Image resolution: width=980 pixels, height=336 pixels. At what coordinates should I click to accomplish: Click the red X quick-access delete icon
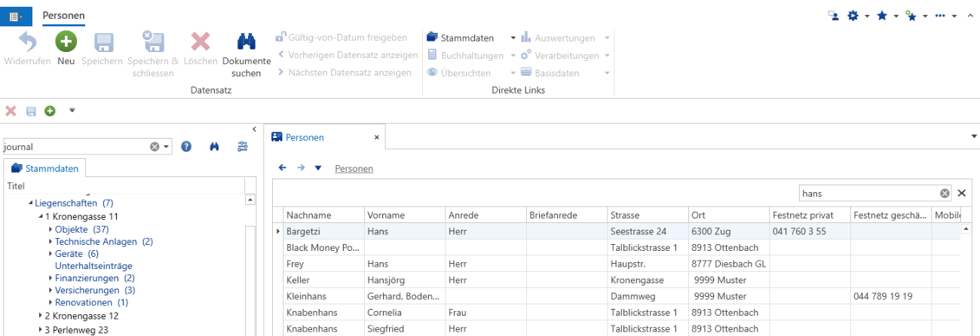[x=11, y=111]
